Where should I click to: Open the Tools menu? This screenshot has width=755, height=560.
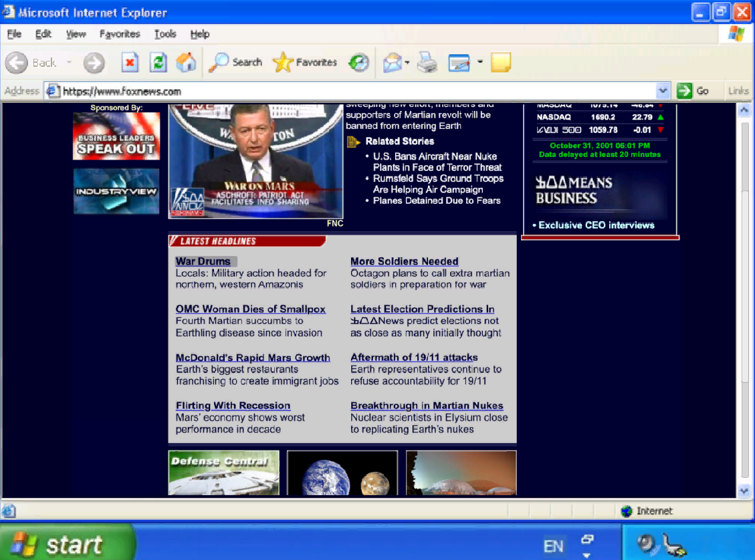(x=165, y=33)
